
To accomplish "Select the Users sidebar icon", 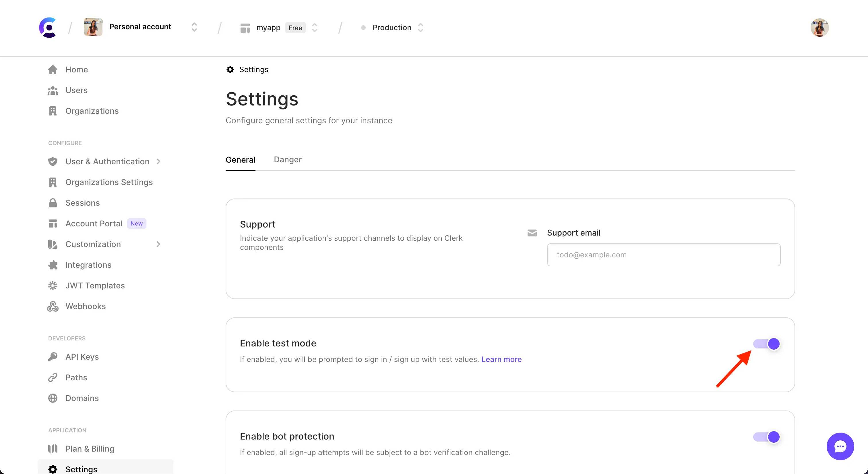I will 53,90.
